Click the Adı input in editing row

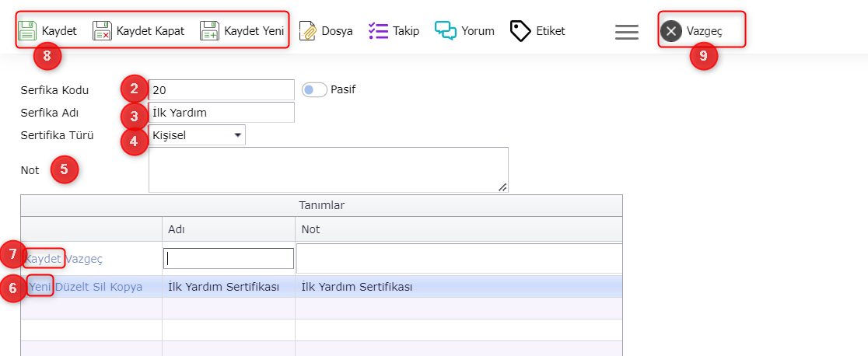coord(229,258)
